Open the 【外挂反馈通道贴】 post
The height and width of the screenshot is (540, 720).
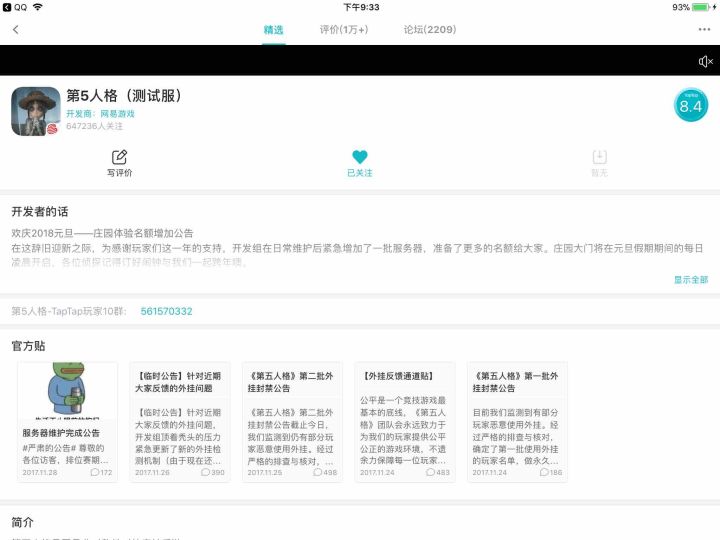click(405, 422)
